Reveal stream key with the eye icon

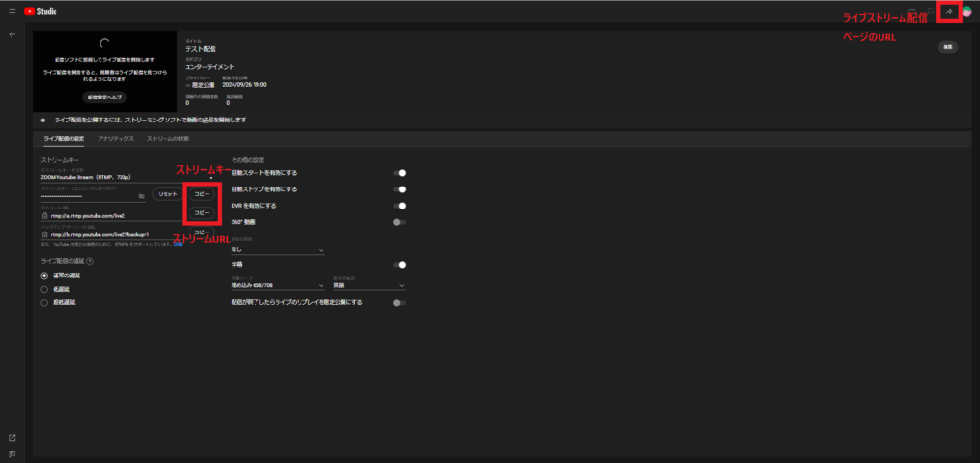click(x=141, y=195)
